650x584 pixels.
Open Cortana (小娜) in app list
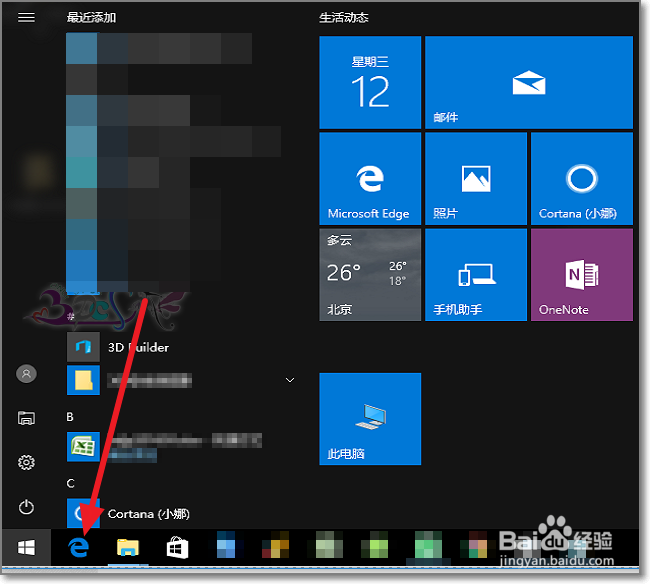tap(128, 513)
